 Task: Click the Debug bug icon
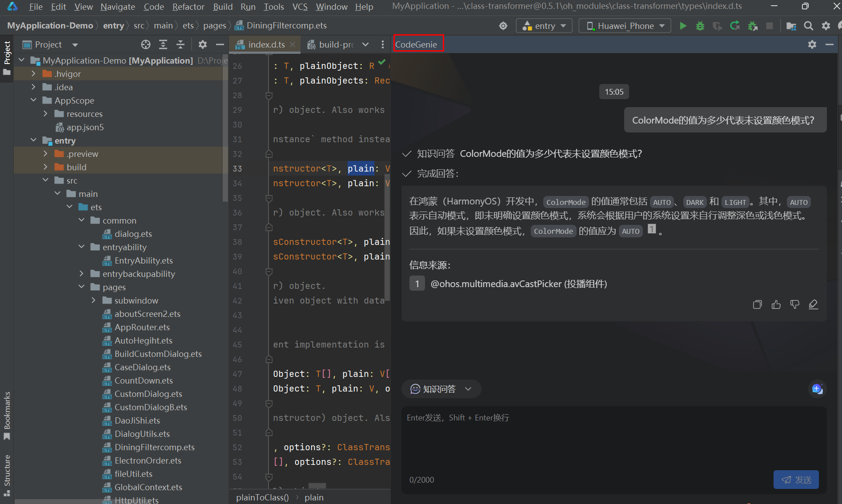(x=700, y=26)
